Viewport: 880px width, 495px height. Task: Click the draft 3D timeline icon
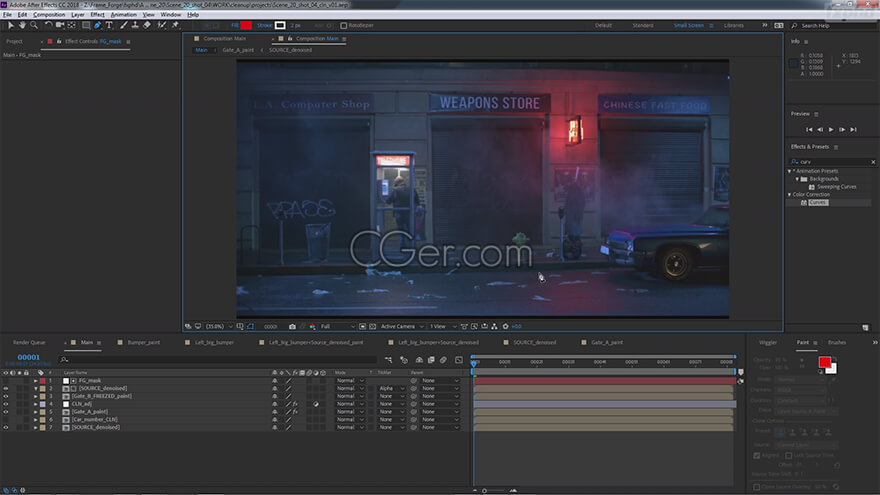coord(404,360)
